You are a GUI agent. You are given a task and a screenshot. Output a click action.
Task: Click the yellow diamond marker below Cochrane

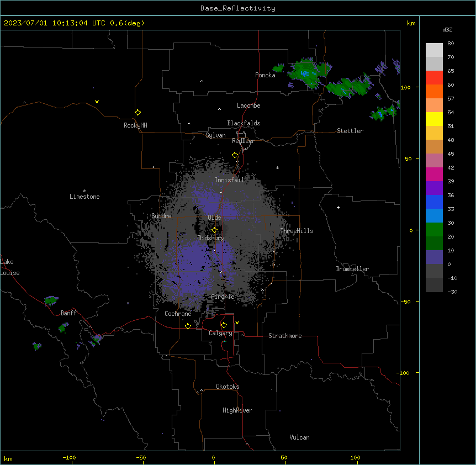coord(188,326)
